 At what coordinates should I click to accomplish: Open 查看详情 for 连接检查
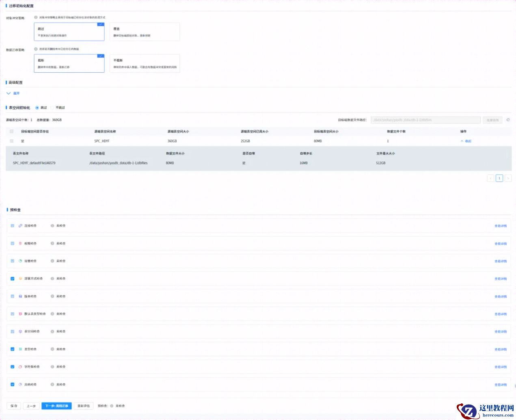[x=501, y=226]
